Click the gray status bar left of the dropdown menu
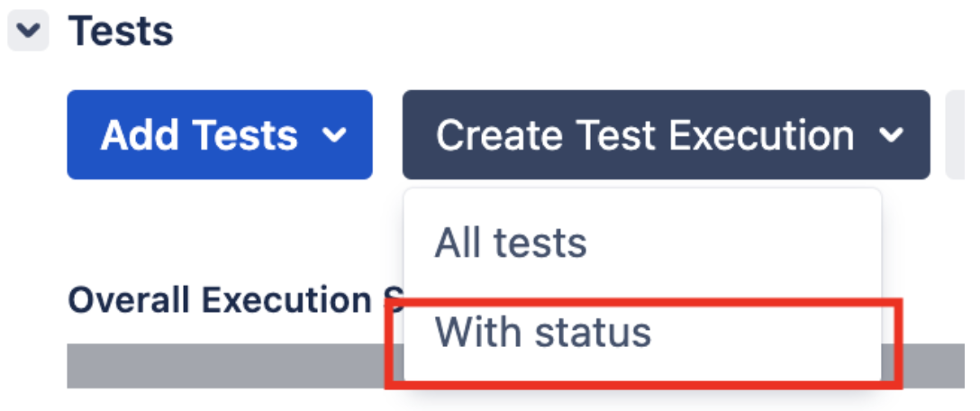 235,366
